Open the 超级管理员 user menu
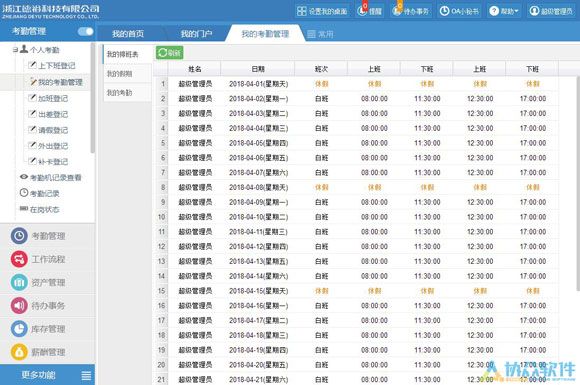The image size is (580, 385). (551, 11)
